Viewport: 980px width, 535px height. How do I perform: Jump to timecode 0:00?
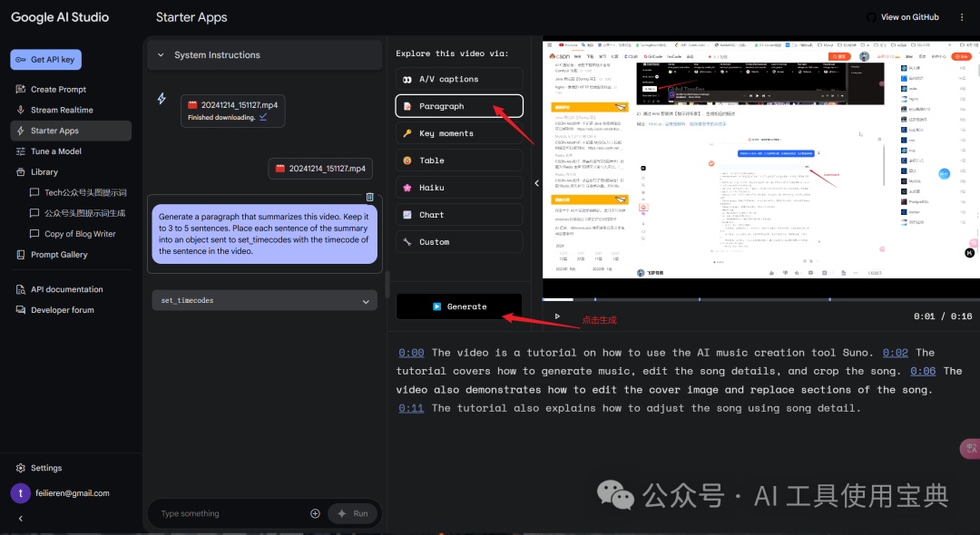pyautogui.click(x=411, y=353)
